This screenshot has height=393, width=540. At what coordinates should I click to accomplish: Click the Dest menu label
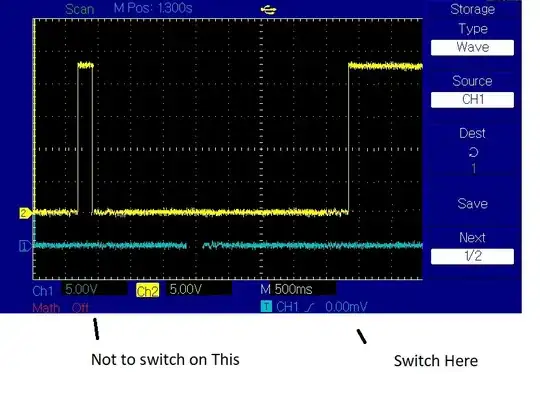pos(472,133)
